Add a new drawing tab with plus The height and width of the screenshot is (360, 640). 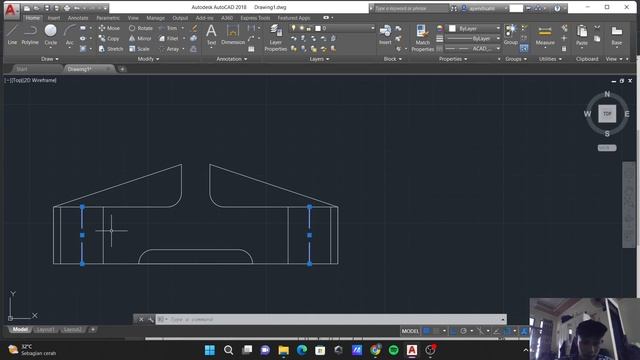122,69
